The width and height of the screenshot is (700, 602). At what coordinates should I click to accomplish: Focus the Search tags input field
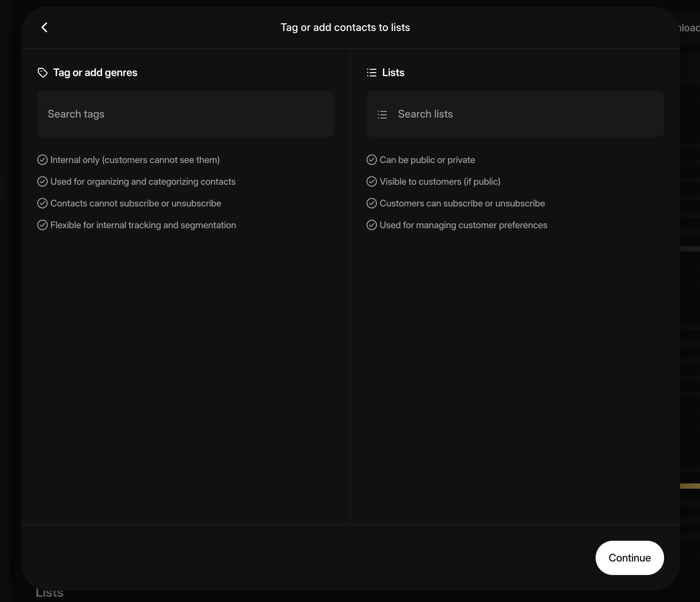185,114
